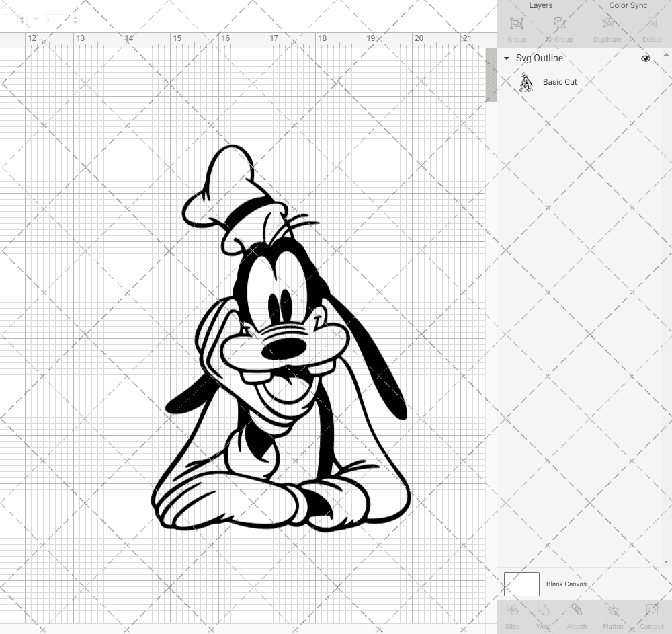Select the Basic Cut layer
This screenshot has width=672, height=634.
click(x=560, y=82)
